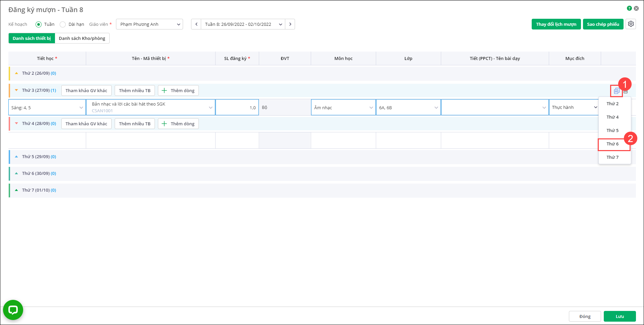Click the Lưu save button

(x=620, y=316)
